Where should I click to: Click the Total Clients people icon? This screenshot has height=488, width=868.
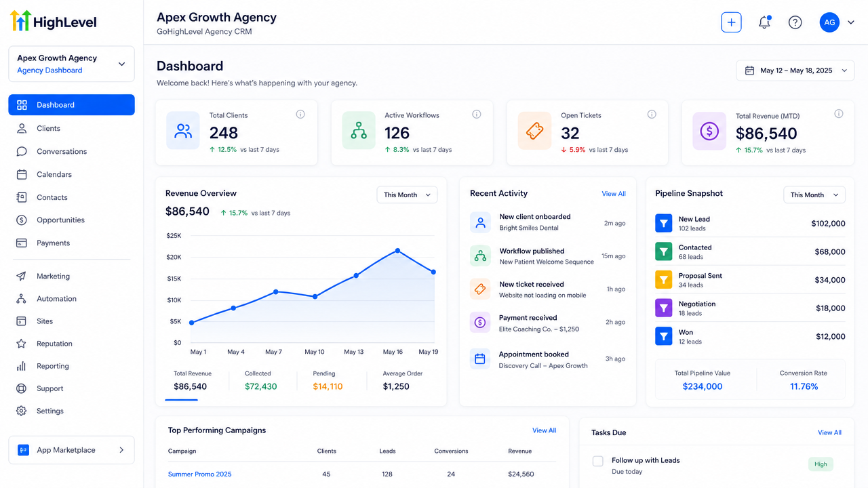point(183,131)
